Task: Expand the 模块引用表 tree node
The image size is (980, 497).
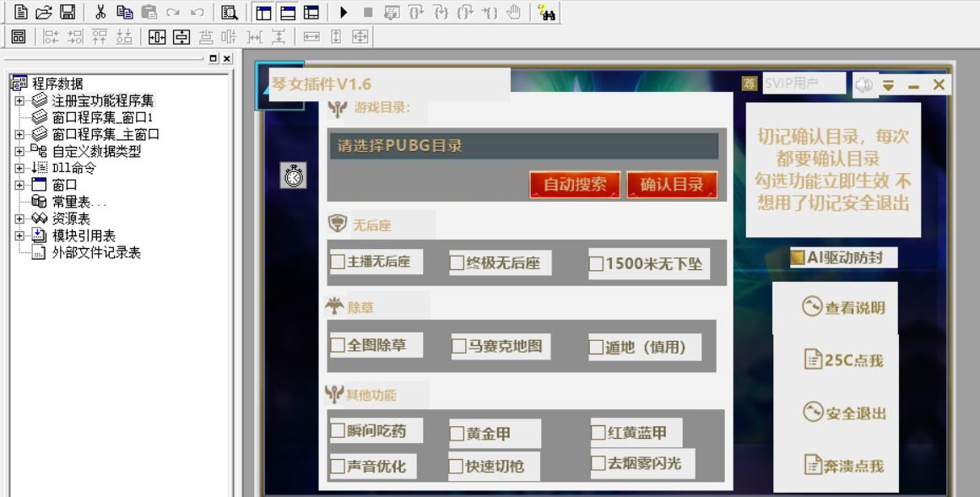Action: 19,235
